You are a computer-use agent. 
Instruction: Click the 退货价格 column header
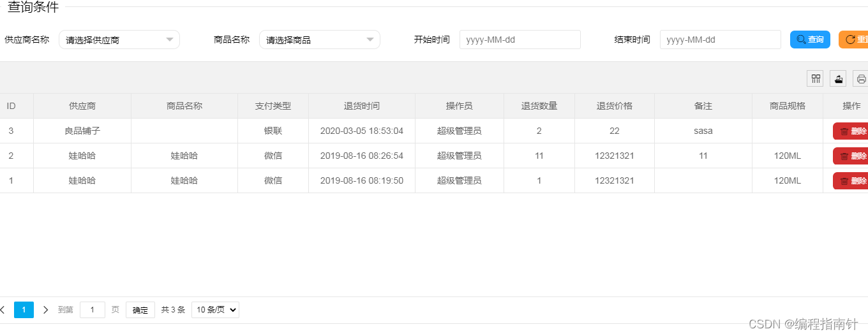(614, 106)
